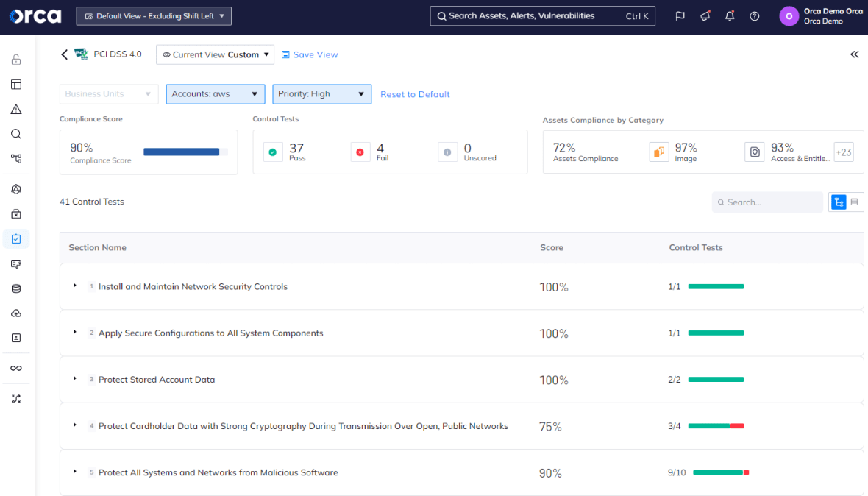The width and height of the screenshot is (868, 496).
Task: Click 41 Control Tests count
Action: point(92,202)
